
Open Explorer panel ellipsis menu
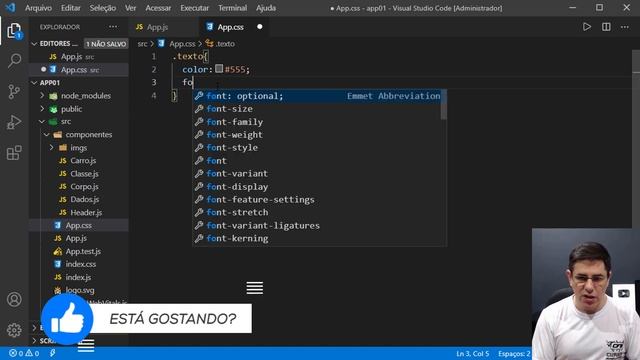click(x=113, y=27)
